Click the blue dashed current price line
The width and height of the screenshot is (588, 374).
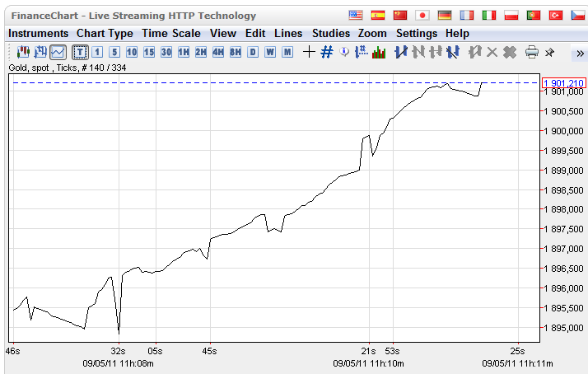247,83
